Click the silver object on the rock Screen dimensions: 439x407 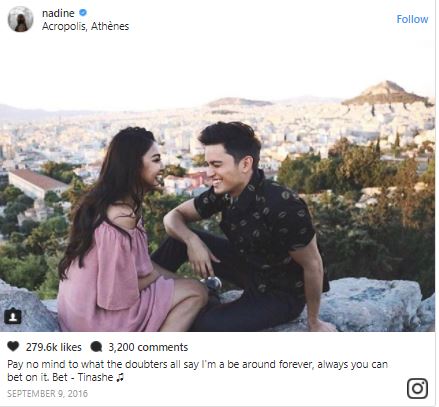pyautogui.click(x=213, y=283)
